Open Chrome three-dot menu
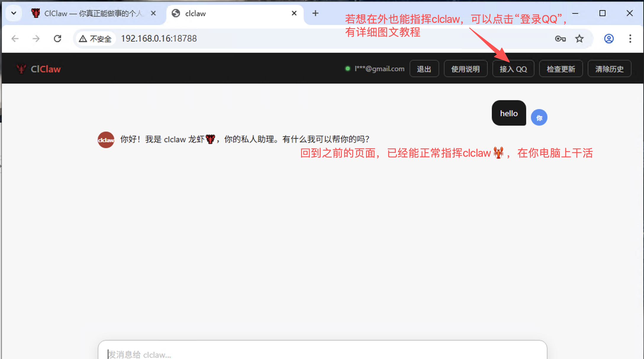This screenshot has height=359, width=644. pyautogui.click(x=630, y=39)
